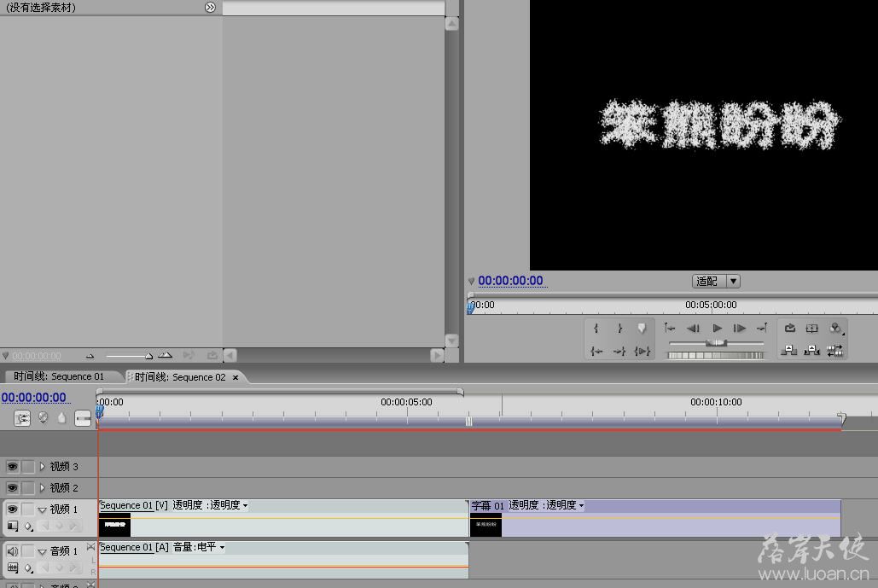
Task: Jump to the Out point in program monitor
Action: click(619, 351)
